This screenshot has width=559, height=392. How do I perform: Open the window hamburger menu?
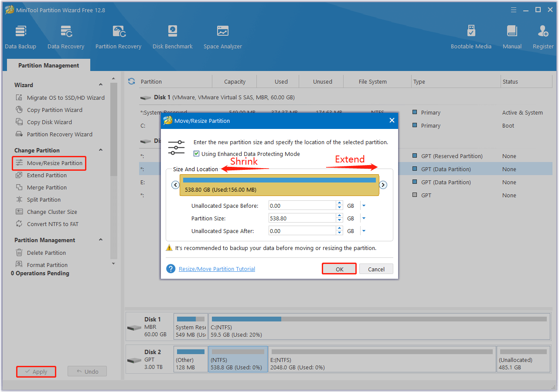point(514,10)
